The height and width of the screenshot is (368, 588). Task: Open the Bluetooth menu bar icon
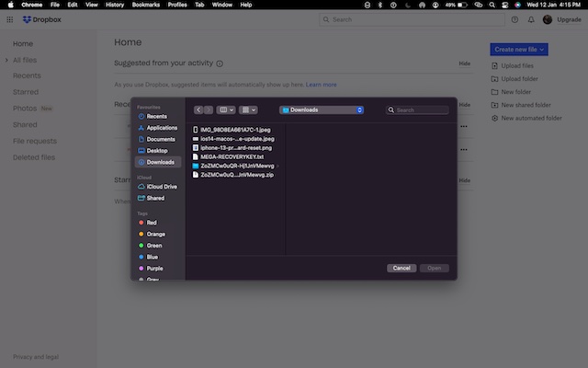click(379, 5)
